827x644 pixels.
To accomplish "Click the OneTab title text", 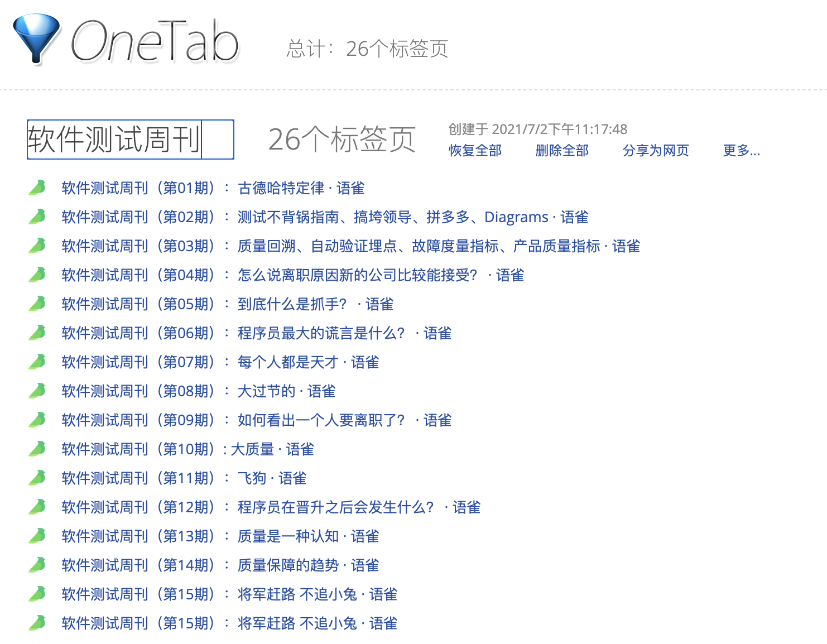I will 155,40.
